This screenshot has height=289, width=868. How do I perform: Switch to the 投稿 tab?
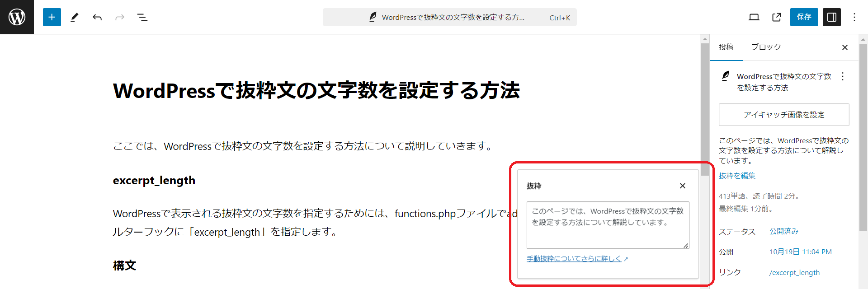(x=726, y=47)
